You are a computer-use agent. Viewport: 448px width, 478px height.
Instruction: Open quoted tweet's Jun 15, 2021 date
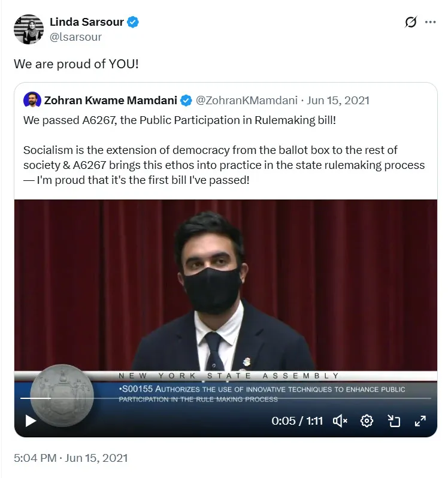(x=338, y=100)
